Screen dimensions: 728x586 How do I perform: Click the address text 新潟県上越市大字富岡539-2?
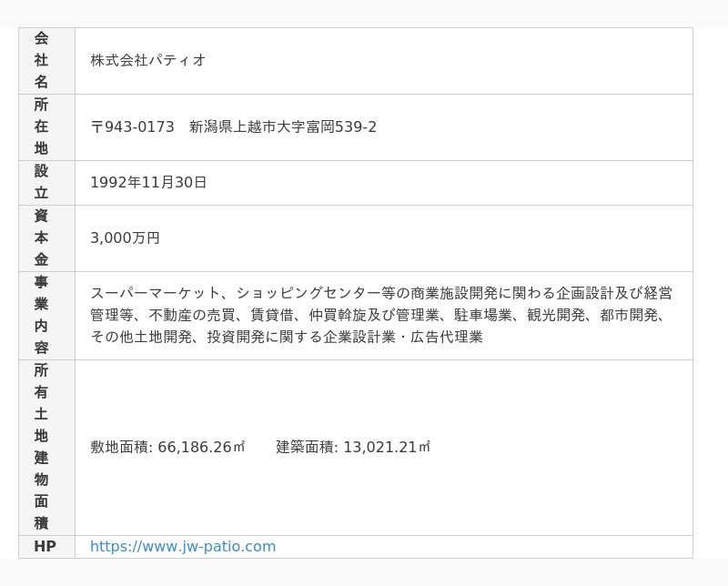click(x=283, y=126)
